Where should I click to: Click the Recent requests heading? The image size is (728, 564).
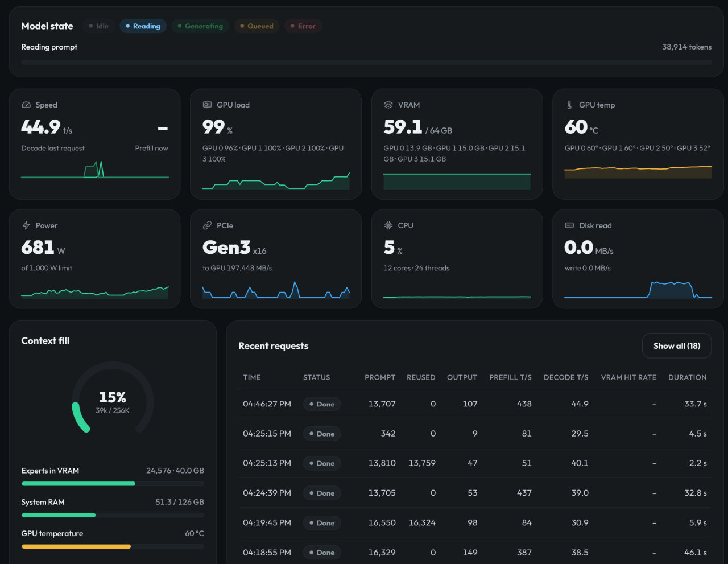[x=274, y=346]
